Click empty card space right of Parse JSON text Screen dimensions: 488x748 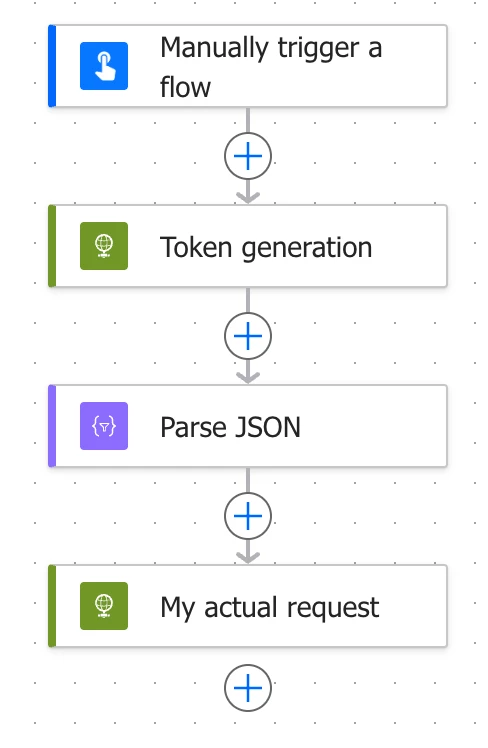(374, 426)
